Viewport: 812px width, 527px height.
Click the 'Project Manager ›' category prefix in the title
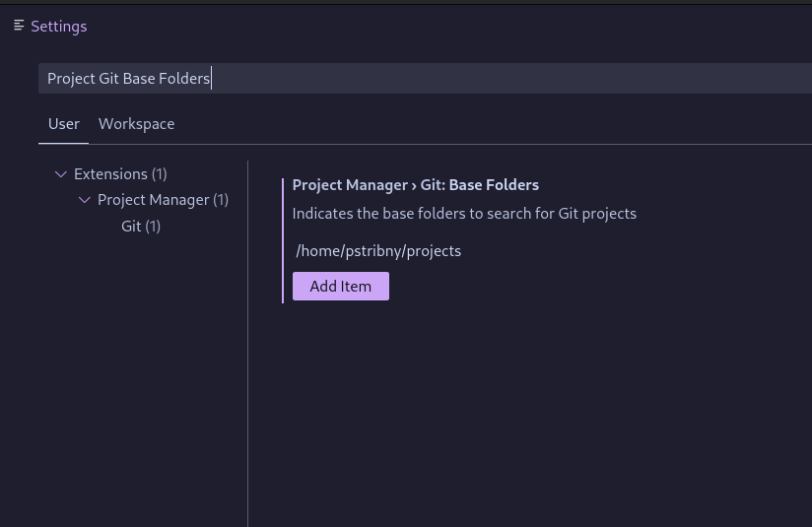354,185
